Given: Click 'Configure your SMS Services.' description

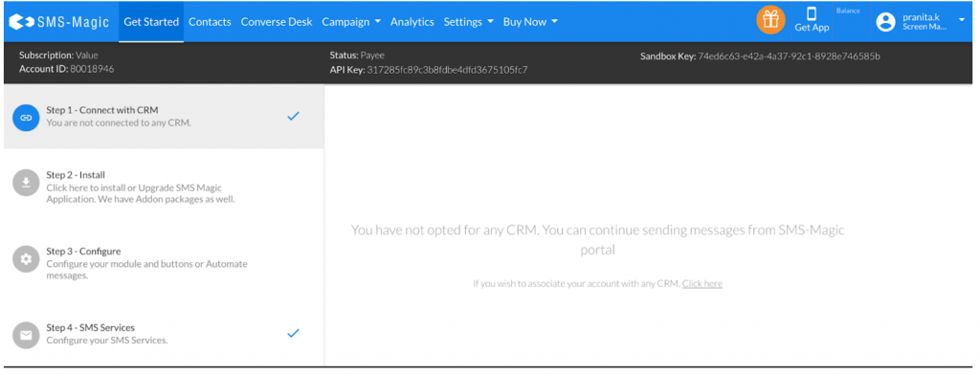Looking at the screenshot, I should point(107,341).
